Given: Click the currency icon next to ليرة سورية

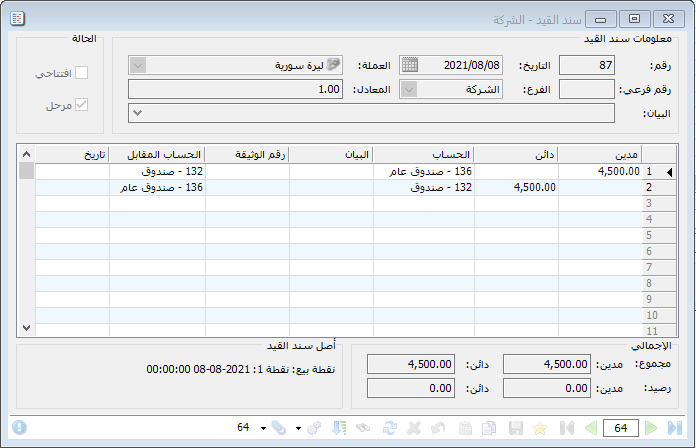Looking at the screenshot, I should click(x=333, y=64).
